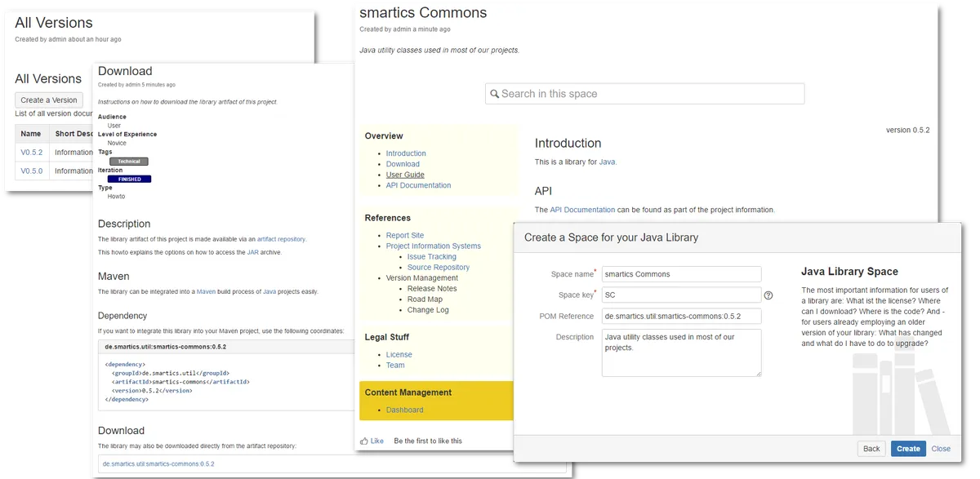This screenshot has width=980, height=479.
Task: Open the User Guide link
Action: 405,175
